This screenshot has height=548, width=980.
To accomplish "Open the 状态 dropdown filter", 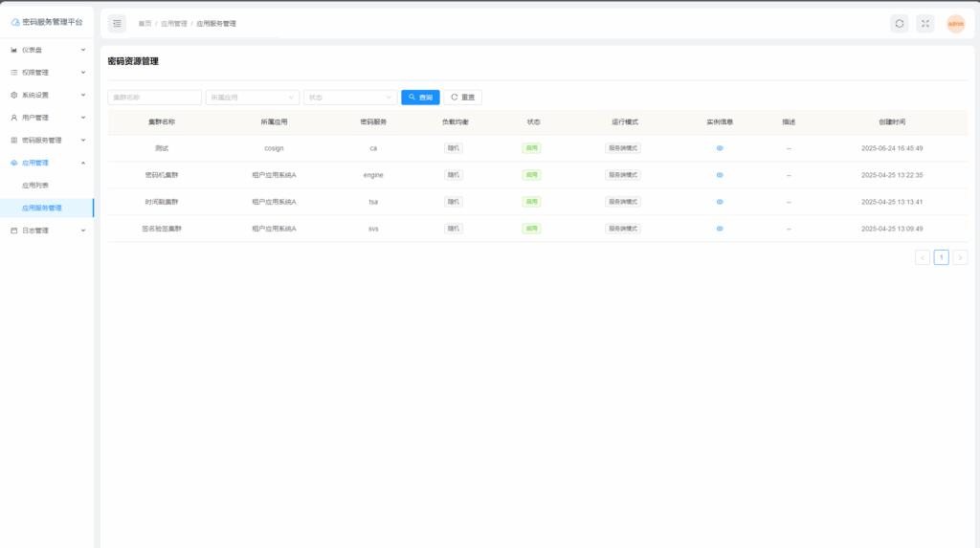I will click(350, 98).
